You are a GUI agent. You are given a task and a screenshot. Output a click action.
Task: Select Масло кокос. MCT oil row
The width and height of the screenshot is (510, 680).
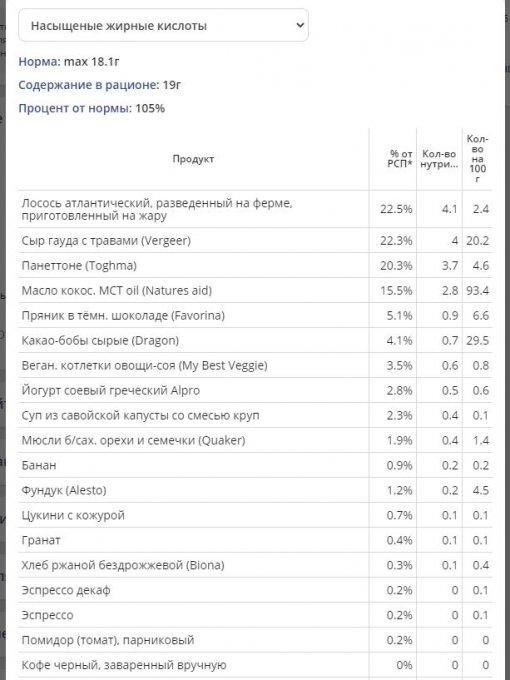coord(255,290)
